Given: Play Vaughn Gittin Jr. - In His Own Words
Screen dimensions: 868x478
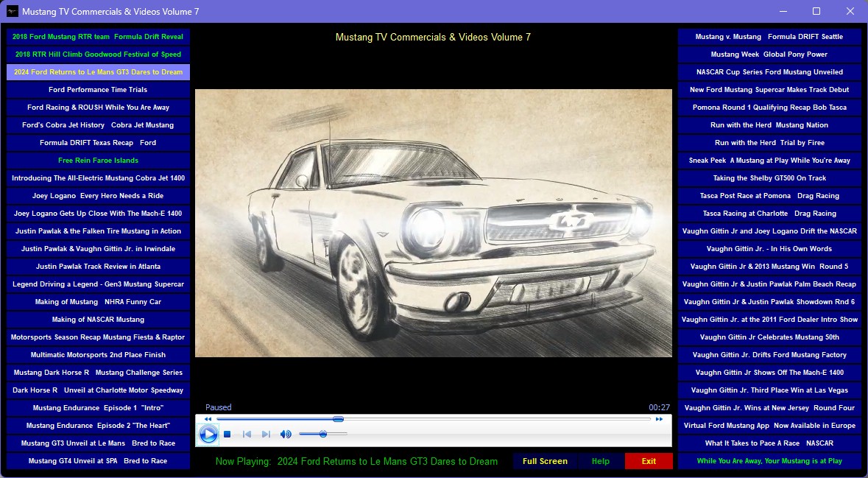Looking at the screenshot, I should 769,249.
